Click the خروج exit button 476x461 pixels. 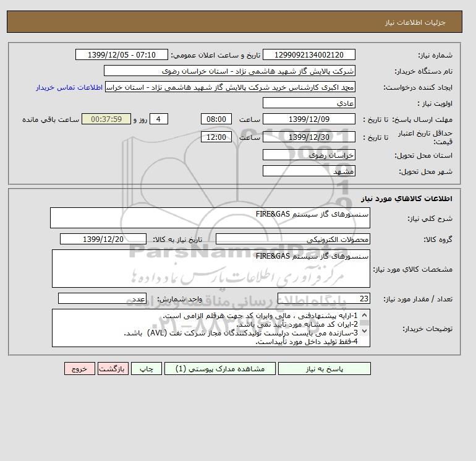[x=80, y=368]
